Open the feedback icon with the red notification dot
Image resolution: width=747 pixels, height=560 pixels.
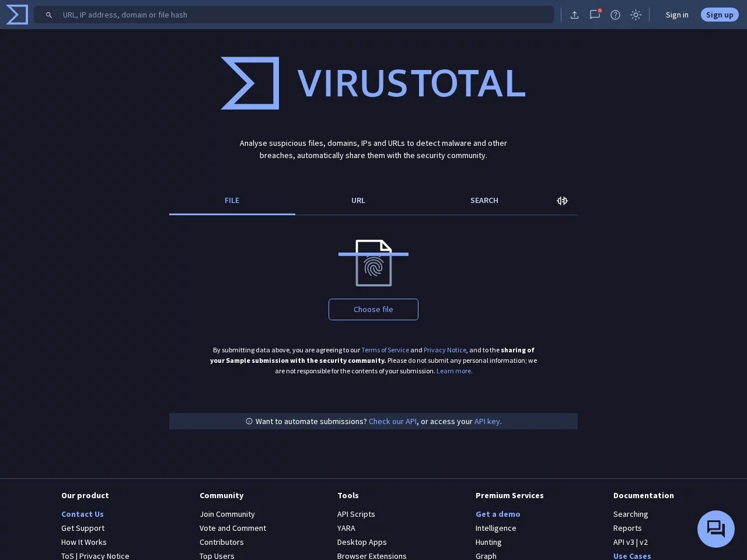(595, 15)
